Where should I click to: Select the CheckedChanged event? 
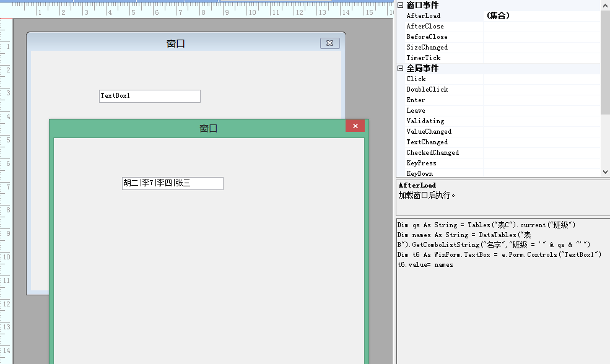[x=432, y=153]
